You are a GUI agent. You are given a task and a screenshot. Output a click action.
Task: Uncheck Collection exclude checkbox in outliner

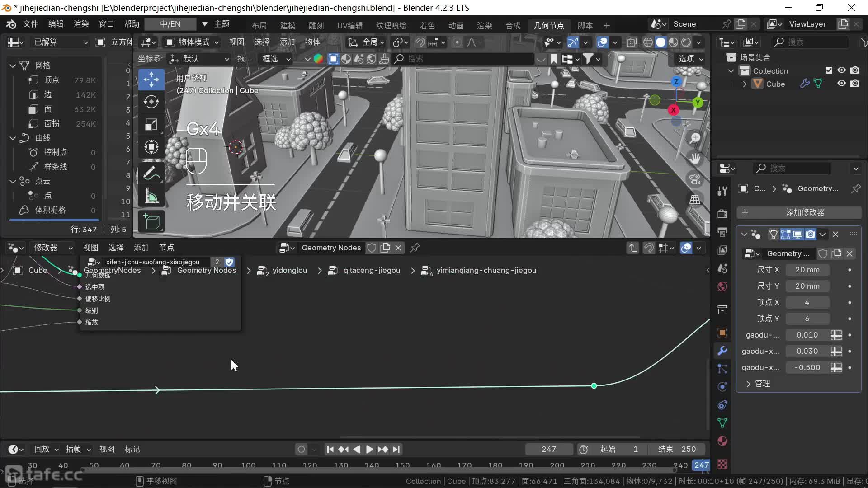point(829,70)
